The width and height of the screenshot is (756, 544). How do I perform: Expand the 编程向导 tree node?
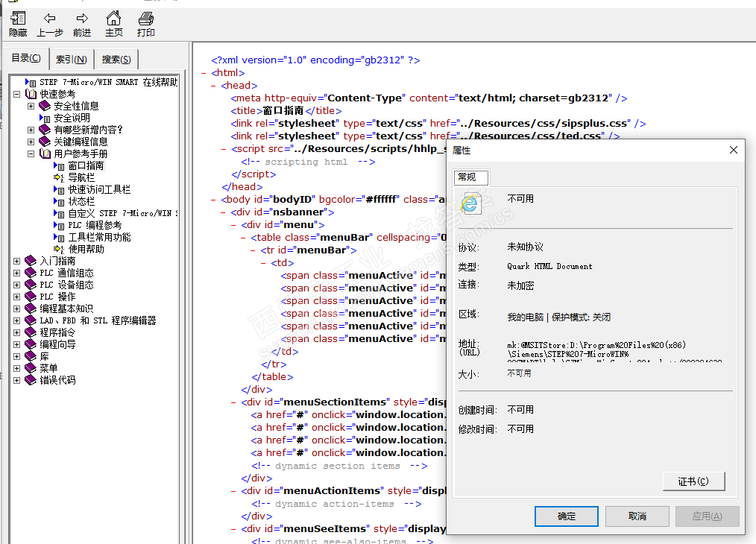[17, 344]
